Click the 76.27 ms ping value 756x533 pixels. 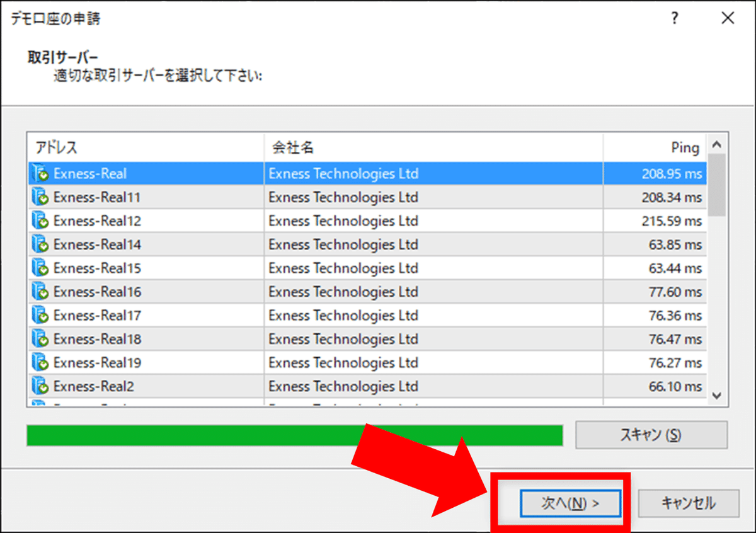(675, 363)
